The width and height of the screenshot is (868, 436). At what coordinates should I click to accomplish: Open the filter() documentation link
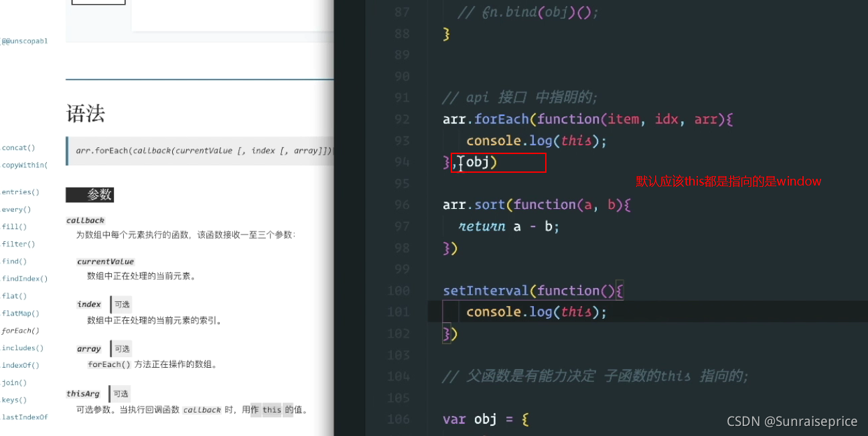pos(18,244)
